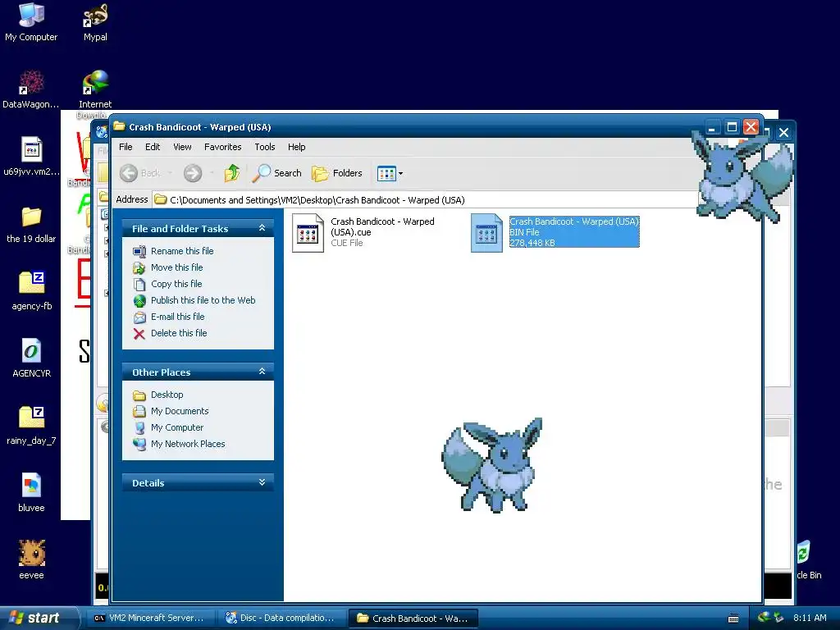Image resolution: width=840 pixels, height=630 pixels.
Task: Click Delete this file
Action: 178,333
